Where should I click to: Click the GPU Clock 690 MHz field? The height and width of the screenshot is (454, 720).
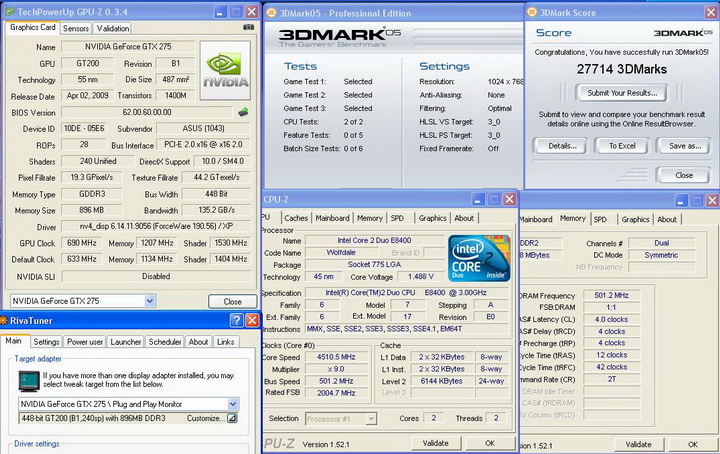[x=82, y=243]
